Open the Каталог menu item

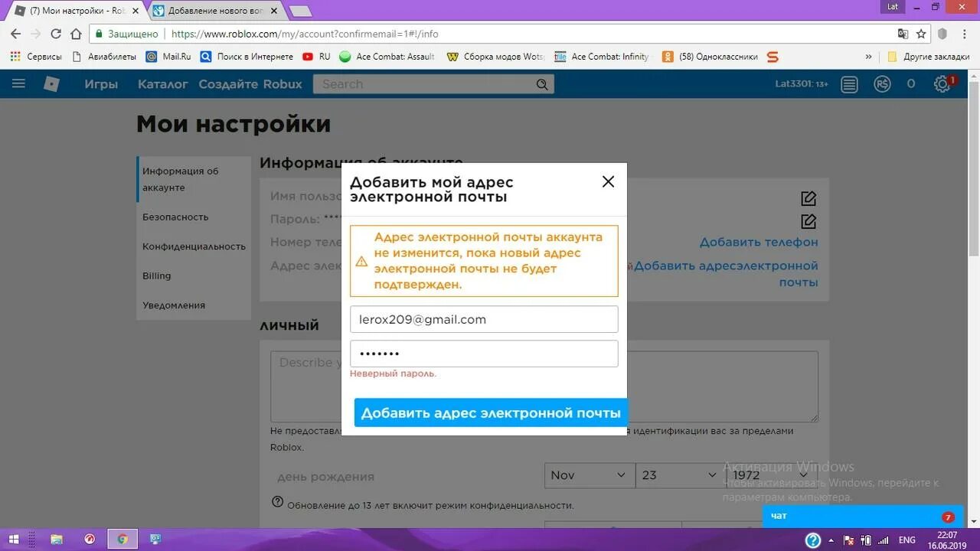162,84
